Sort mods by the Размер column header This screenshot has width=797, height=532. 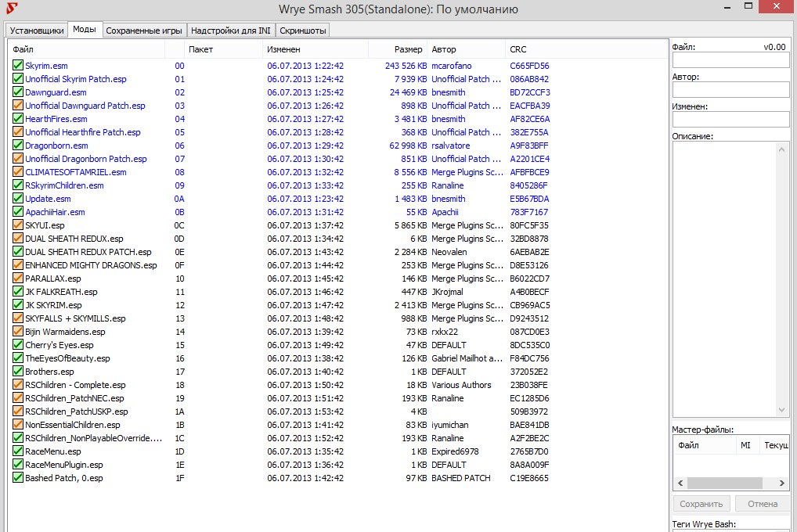pyautogui.click(x=398, y=49)
